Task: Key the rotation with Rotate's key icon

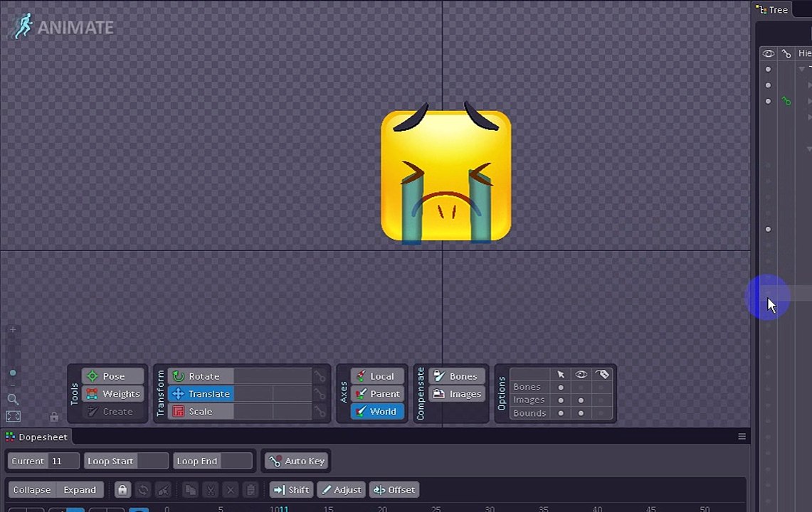Action: point(320,376)
